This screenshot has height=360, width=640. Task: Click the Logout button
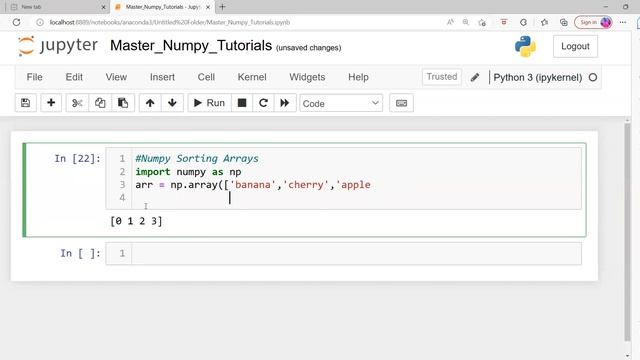[575, 46]
